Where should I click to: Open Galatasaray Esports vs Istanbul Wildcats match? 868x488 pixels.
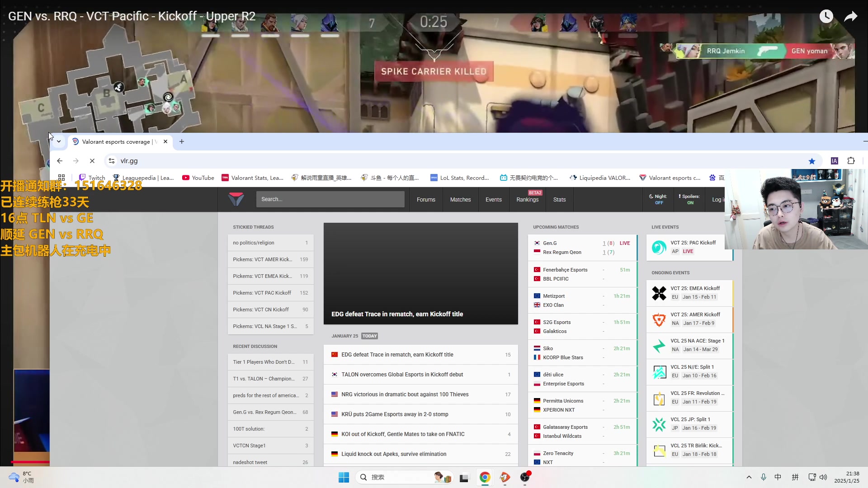[x=582, y=432]
